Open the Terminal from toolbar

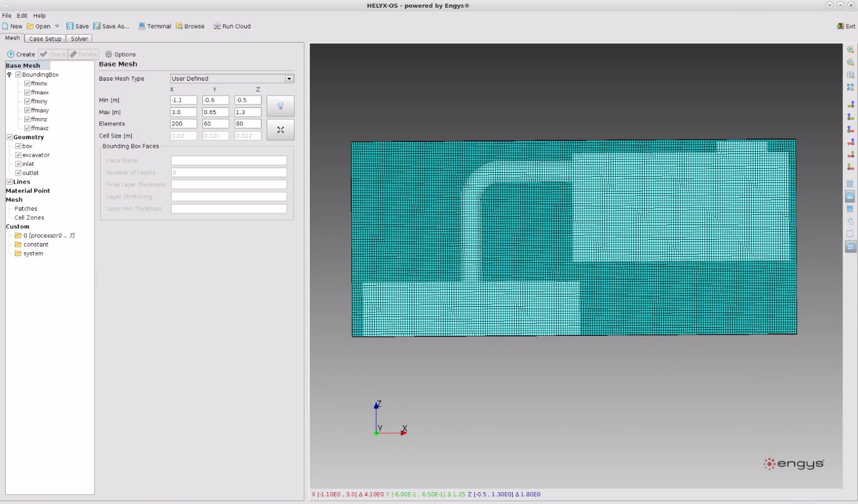pos(155,26)
